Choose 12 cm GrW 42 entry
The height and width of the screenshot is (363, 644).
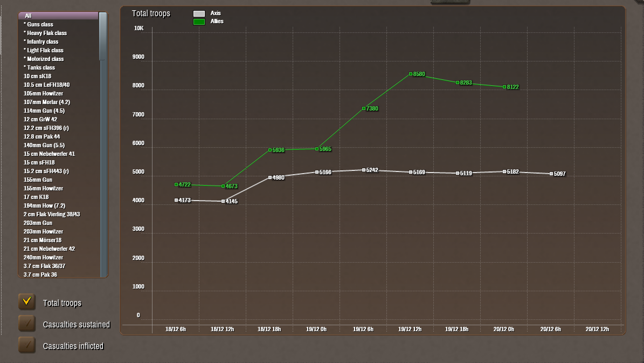click(x=58, y=119)
